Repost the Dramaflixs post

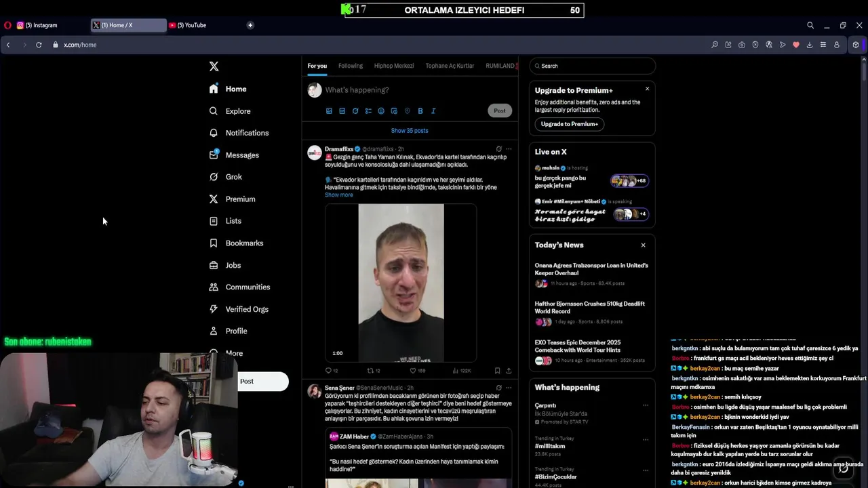point(374,371)
